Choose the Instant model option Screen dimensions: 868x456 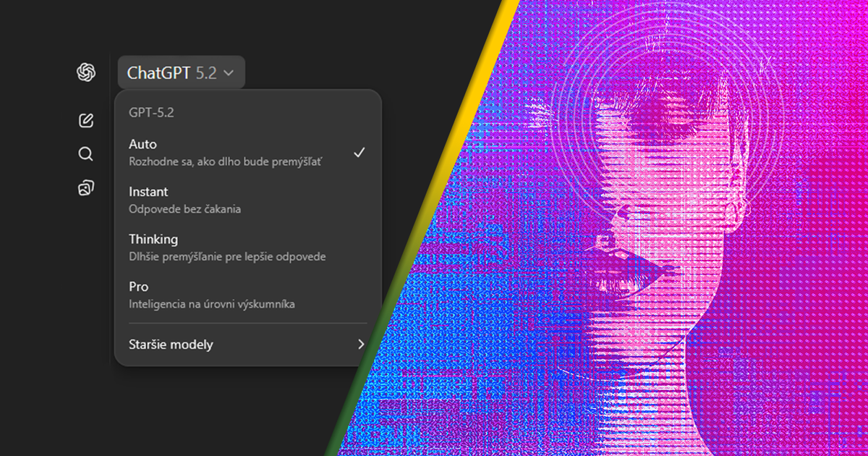click(x=248, y=200)
